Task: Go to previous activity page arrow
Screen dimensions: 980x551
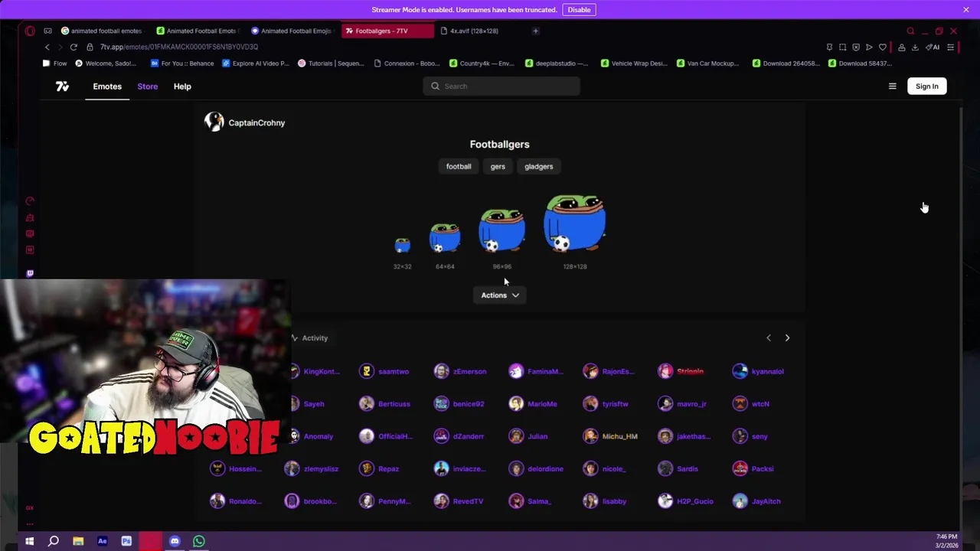Action: (769, 337)
